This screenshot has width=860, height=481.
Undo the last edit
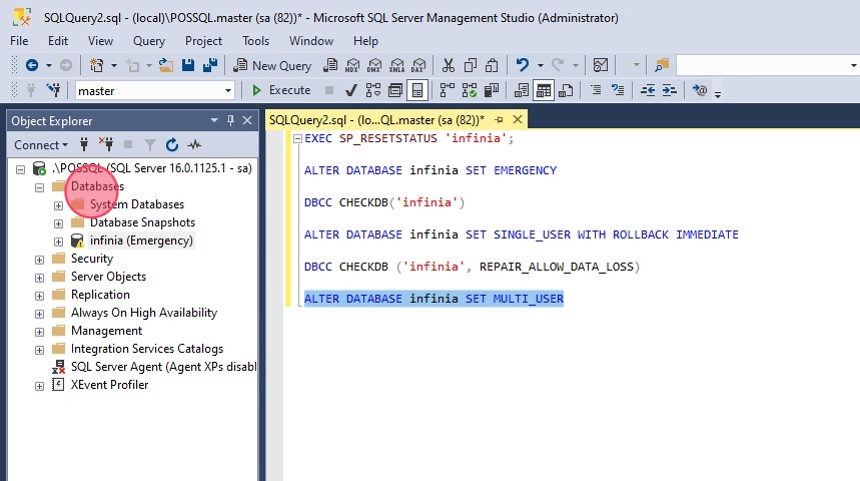coord(522,65)
